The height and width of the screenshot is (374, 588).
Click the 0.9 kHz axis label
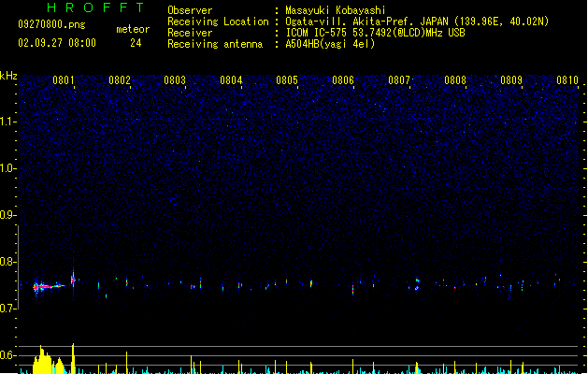coord(8,215)
